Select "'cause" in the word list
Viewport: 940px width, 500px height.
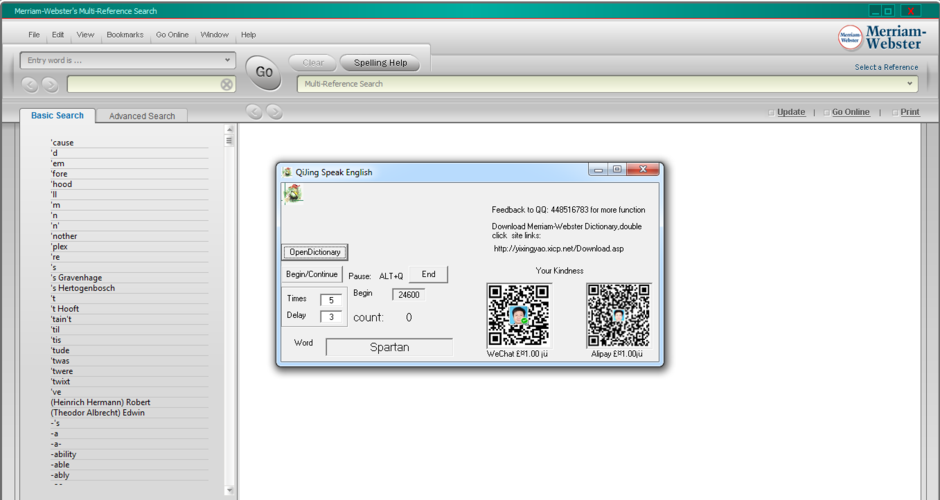[62, 143]
